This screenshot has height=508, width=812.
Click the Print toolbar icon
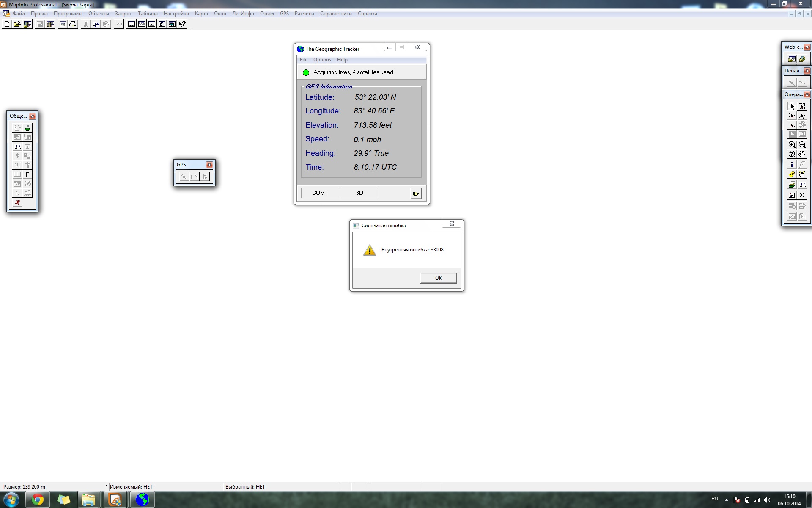click(73, 24)
